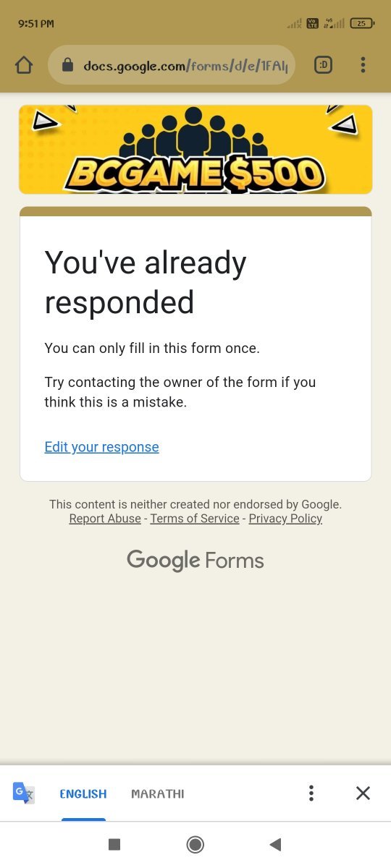Tap the BCGAME $500 banner image
This screenshot has width=391, height=868.
coord(195,150)
